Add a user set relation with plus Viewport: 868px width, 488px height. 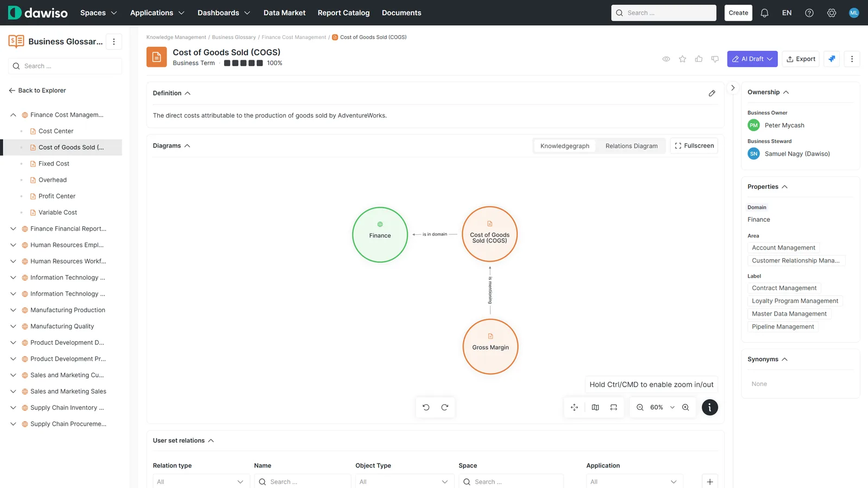710,481
